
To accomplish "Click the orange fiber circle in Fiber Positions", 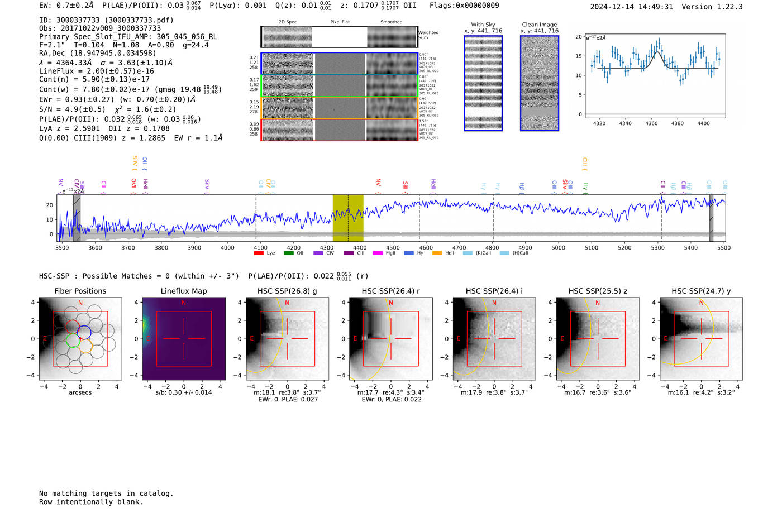I will pos(85,346).
